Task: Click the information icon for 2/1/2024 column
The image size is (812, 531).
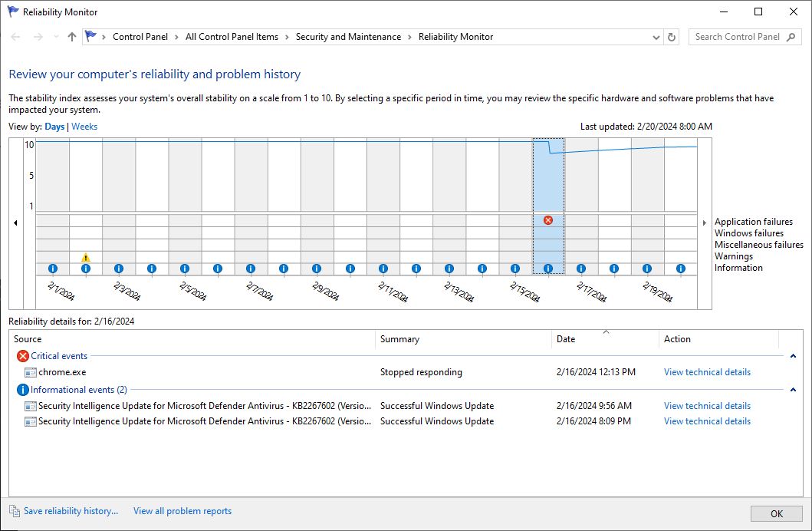Action: pos(53,269)
